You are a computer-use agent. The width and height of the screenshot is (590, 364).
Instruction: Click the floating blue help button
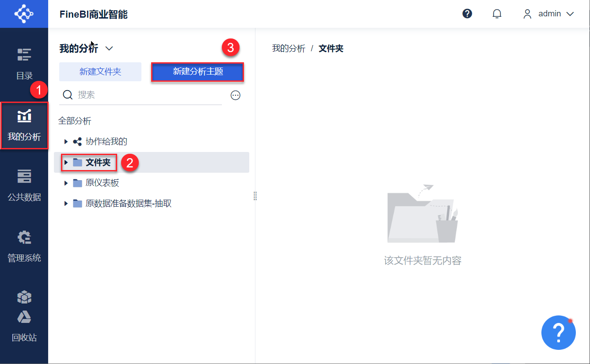[x=558, y=332]
